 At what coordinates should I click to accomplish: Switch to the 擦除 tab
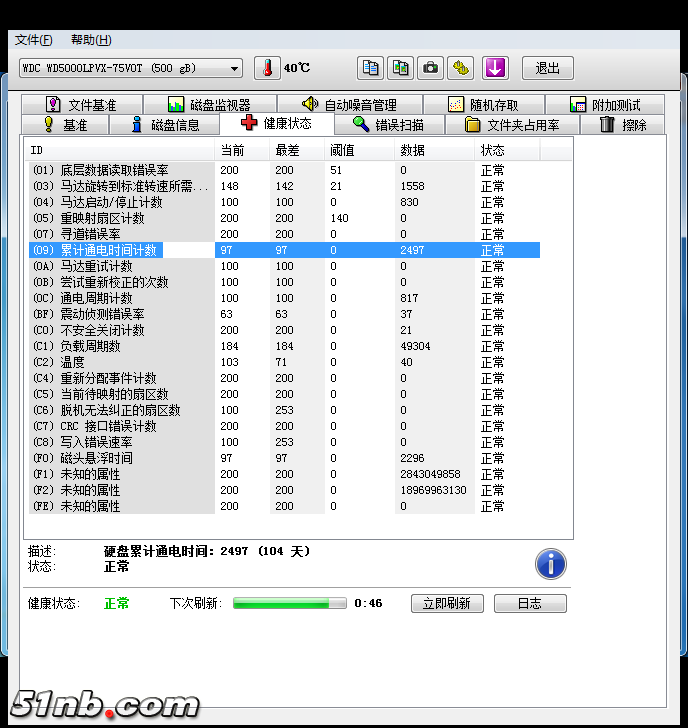pos(623,125)
